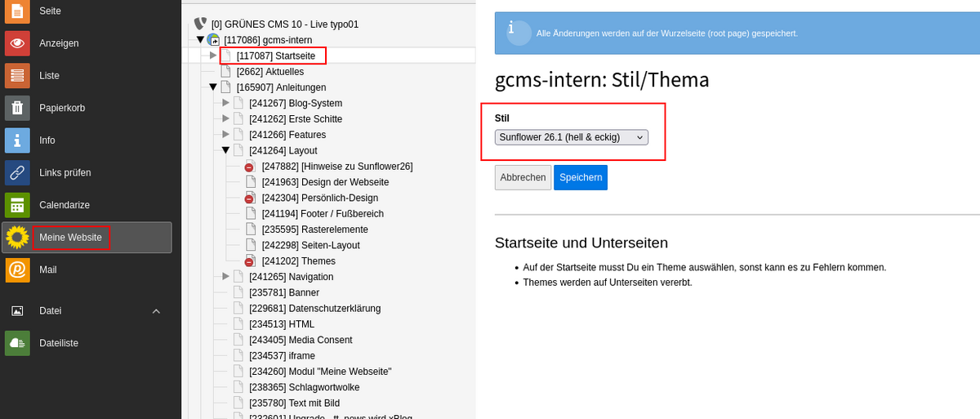Click the Anzeigen eye icon
This screenshot has width=980, height=419.
click(17, 43)
